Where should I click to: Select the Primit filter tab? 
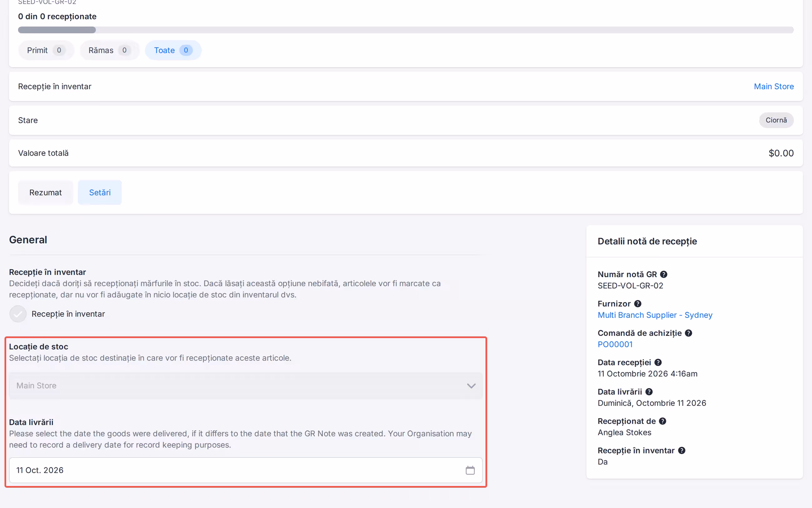tap(46, 50)
